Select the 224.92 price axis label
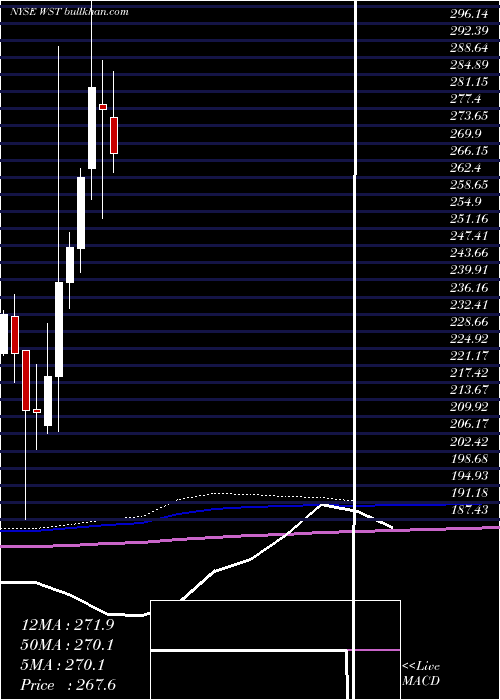The image size is (500, 700). point(468,338)
